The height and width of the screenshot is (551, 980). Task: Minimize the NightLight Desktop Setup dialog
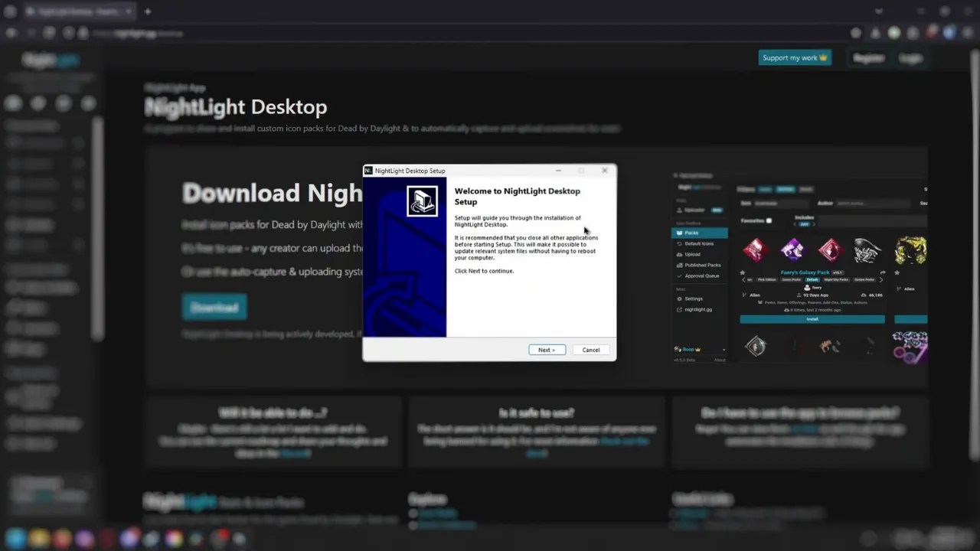[x=558, y=171]
